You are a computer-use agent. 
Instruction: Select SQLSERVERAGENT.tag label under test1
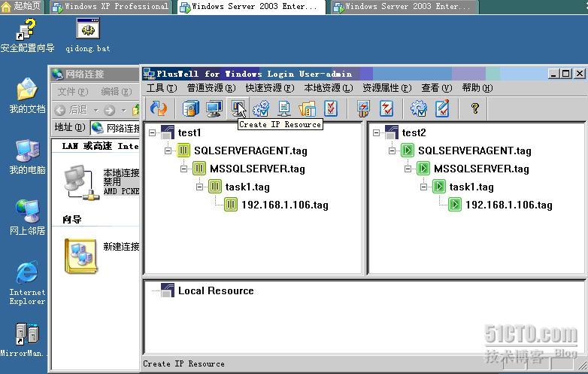tap(250, 151)
